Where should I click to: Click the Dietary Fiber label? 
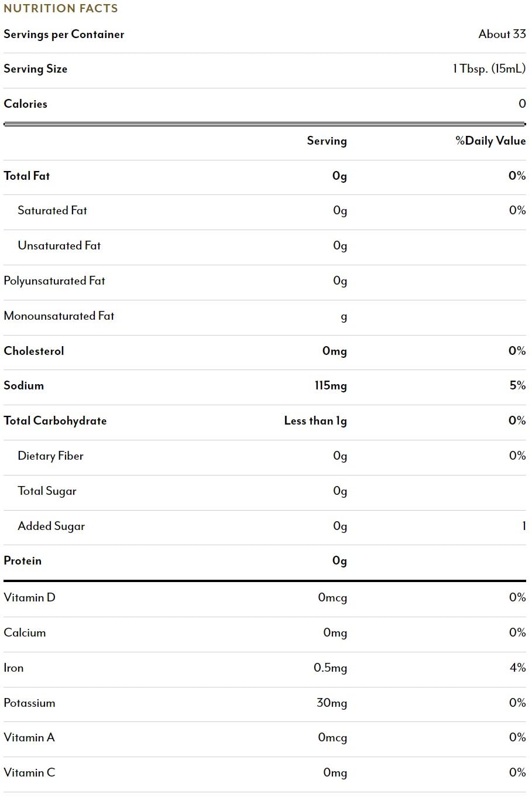(50, 456)
